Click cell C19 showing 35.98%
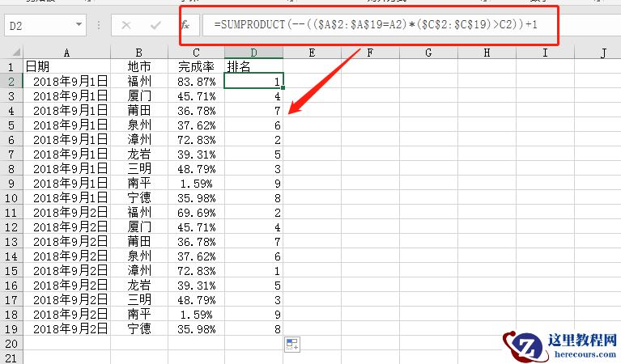621x364 pixels. click(196, 328)
